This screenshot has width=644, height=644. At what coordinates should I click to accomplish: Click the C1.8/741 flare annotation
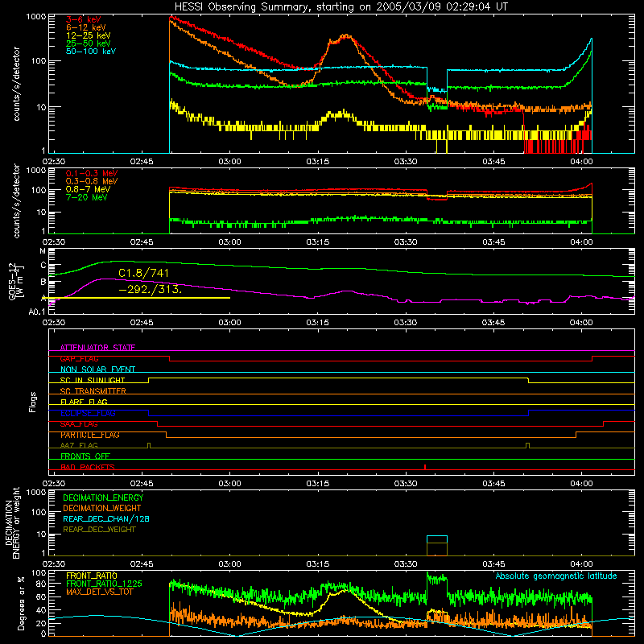(x=143, y=273)
